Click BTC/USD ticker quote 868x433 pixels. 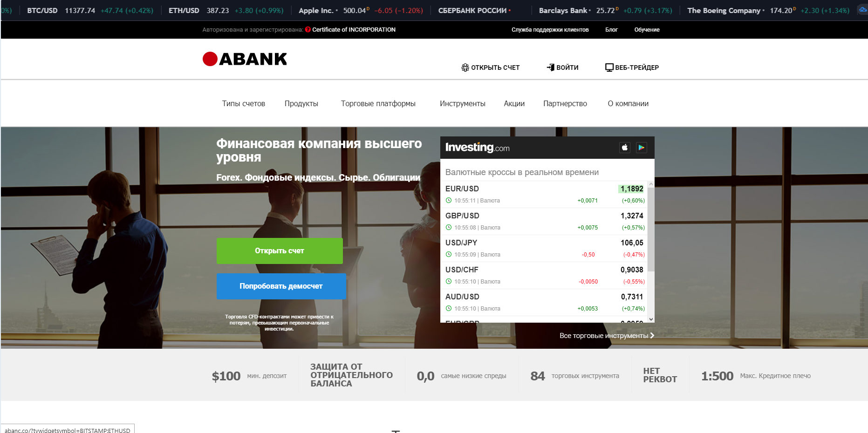click(90, 11)
